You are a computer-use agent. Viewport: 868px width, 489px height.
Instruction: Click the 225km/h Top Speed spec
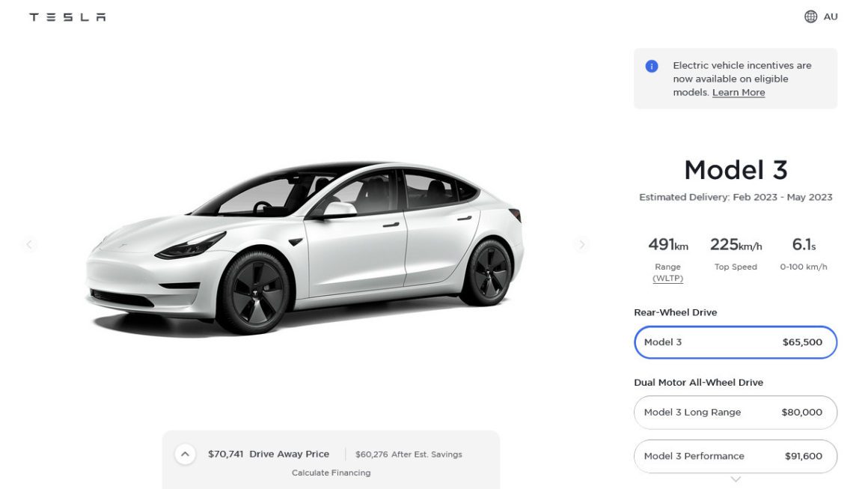(x=735, y=244)
